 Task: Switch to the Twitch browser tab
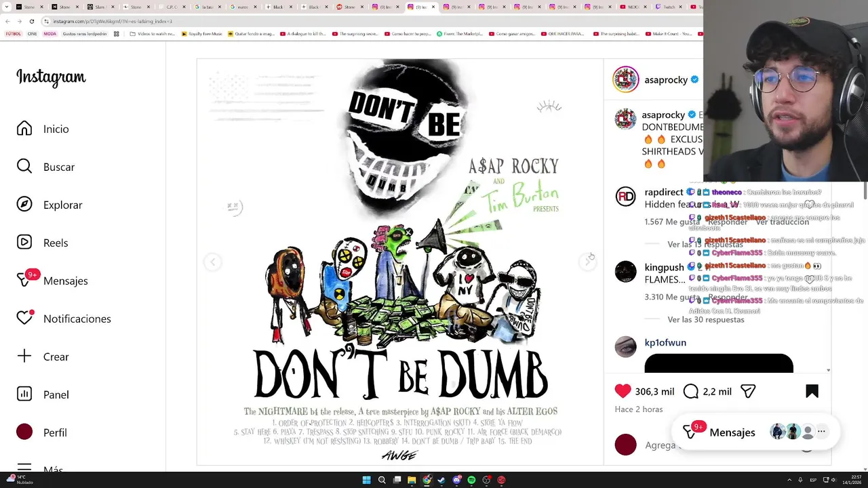(667, 7)
